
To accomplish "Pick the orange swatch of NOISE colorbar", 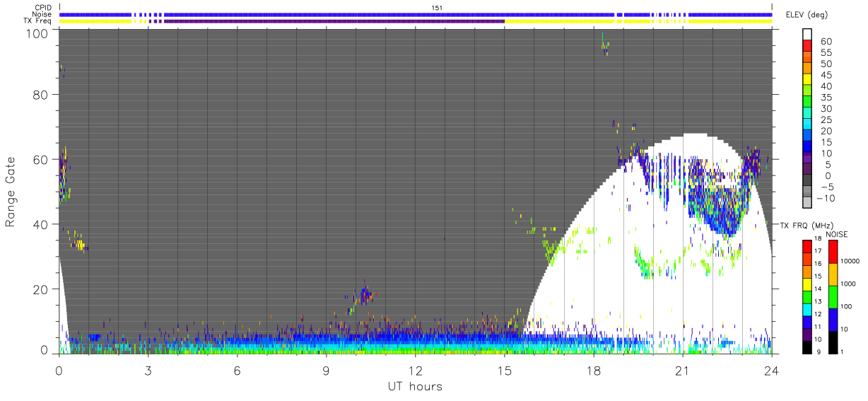I will (x=833, y=274).
